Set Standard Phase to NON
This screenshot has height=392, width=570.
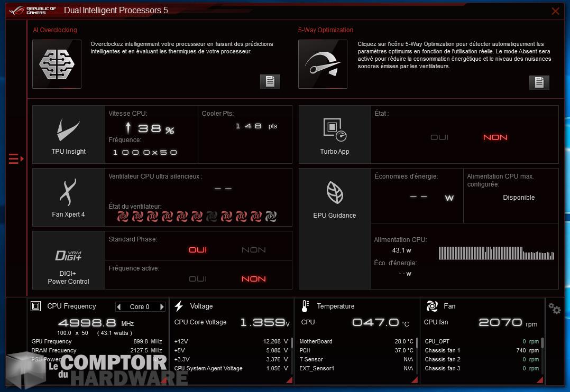pyautogui.click(x=253, y=250)
